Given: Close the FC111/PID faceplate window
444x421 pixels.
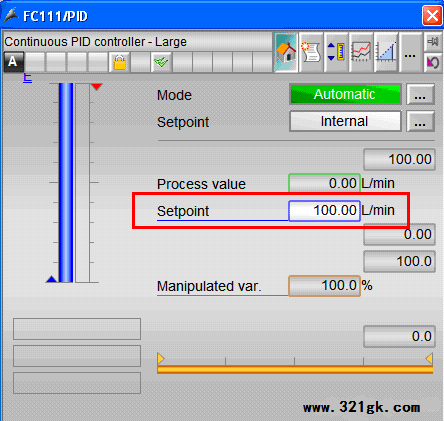Looking at the screenshot, I should click(432, 16).
